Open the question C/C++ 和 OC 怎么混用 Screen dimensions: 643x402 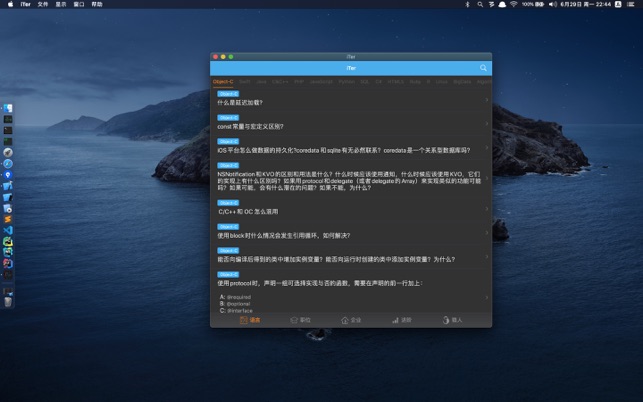(x=351, y=208)
